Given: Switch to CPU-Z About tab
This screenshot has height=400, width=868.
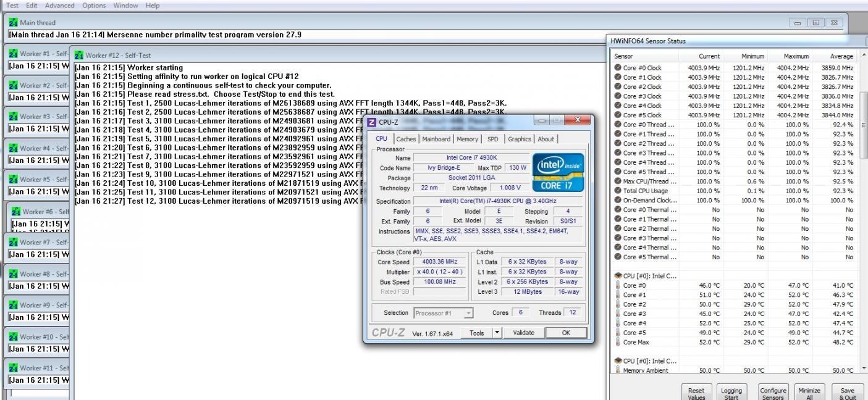Looking at the screenshot, I should coord(546,139).
